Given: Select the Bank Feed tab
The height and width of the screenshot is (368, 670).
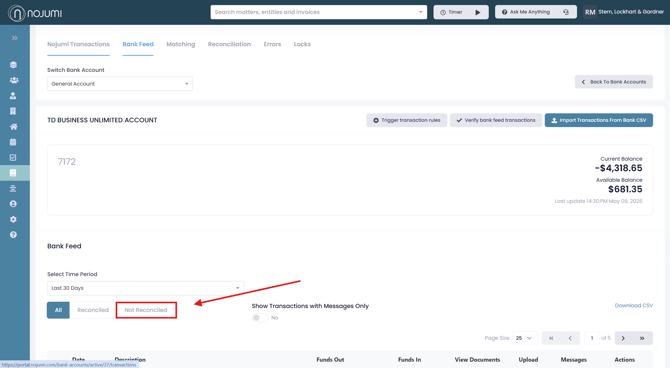Looking at the screenshot, I should [x=138, y=44].
